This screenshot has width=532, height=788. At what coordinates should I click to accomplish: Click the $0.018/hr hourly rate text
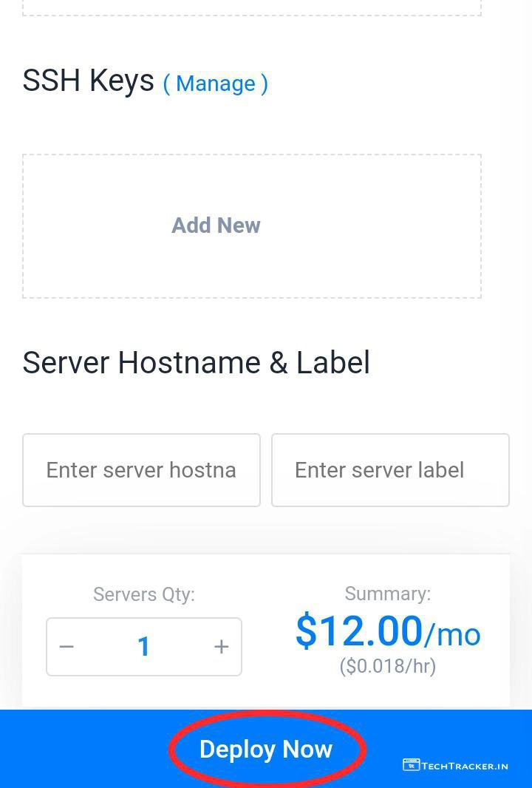pos(387,666)
